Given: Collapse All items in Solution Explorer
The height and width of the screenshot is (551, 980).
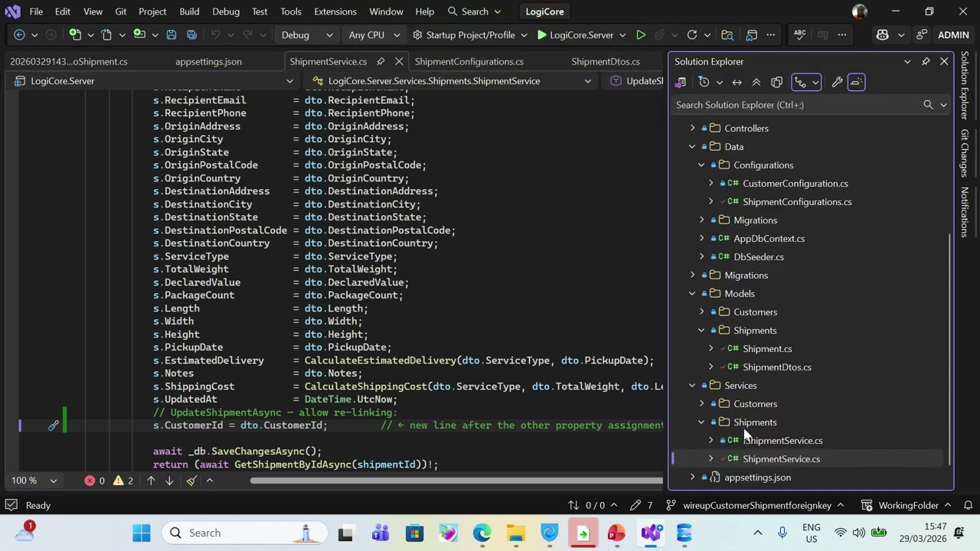Looking at the screenshot, I should click(756, 82).
